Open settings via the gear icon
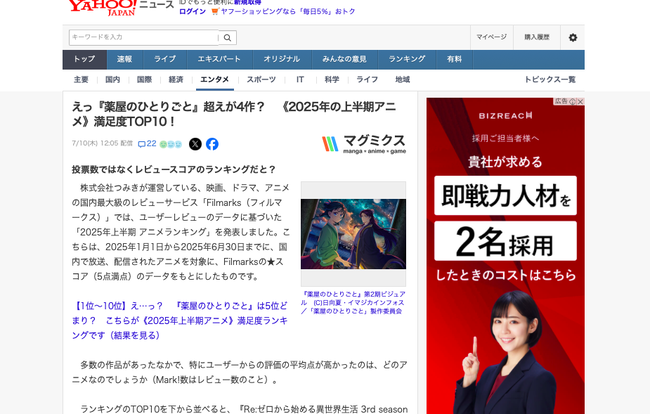This screenshot has width=650, height=414. 572,37
